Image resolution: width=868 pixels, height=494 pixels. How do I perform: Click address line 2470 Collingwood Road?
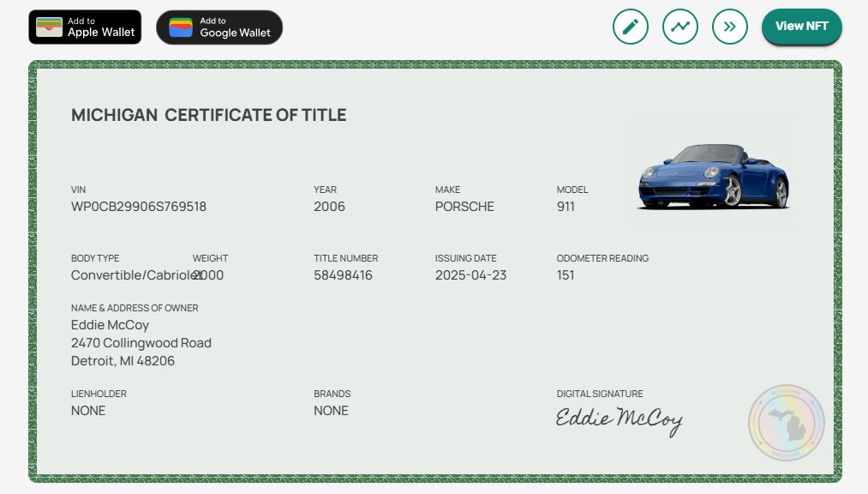point(141,343)
